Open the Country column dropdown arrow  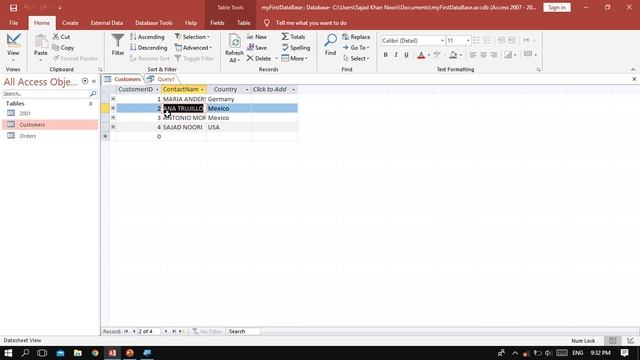(247, 89)
